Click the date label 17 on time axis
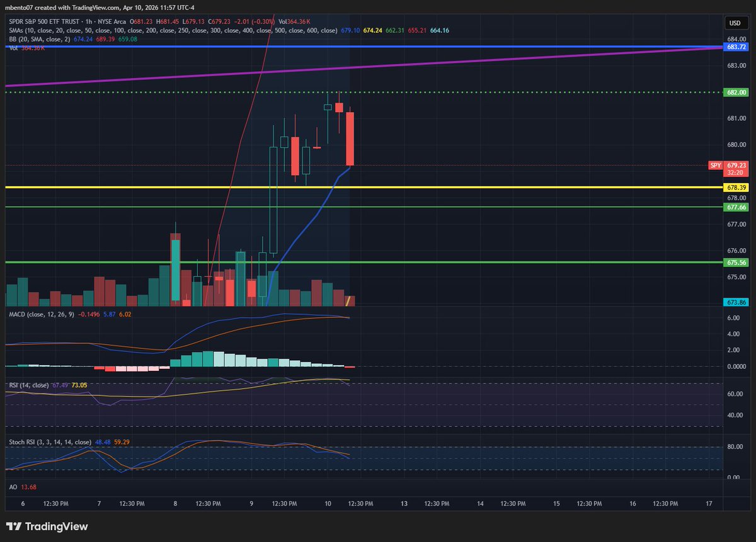The height and width of the screenshot is (542, 756). [709, 504]
